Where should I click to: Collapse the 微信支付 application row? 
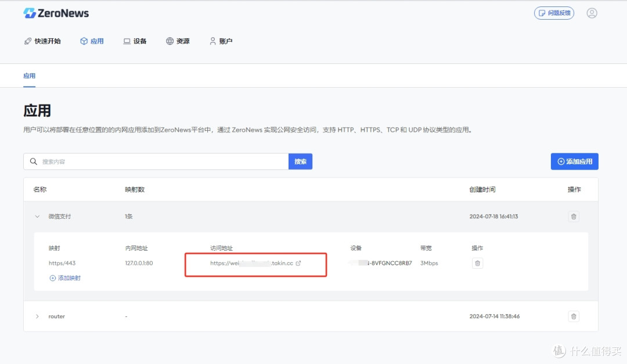(x=38, y=217)
